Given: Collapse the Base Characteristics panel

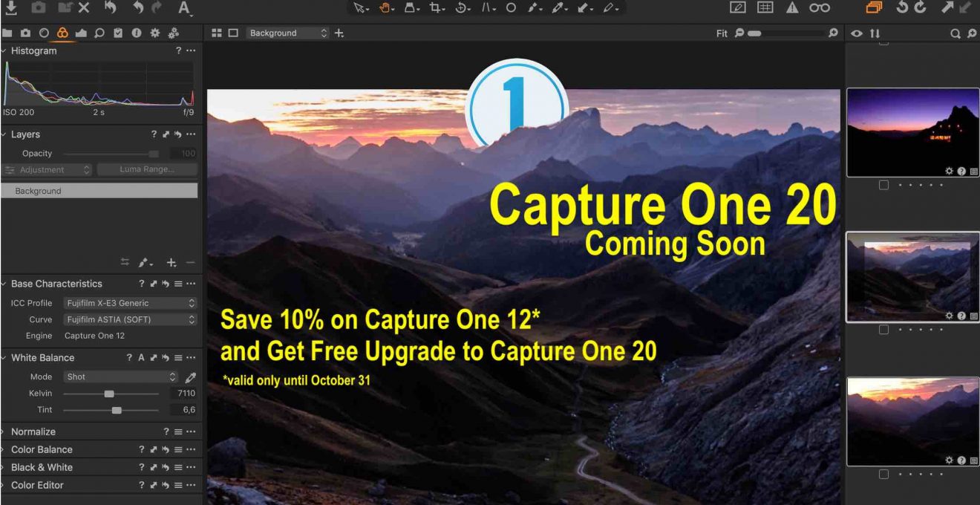Looking at the screenshot, I should point(4,284).
